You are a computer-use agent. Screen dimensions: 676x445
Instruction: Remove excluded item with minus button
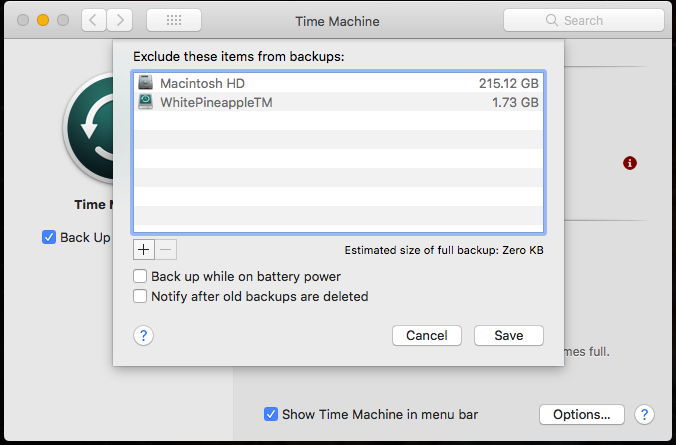[166, 249]
